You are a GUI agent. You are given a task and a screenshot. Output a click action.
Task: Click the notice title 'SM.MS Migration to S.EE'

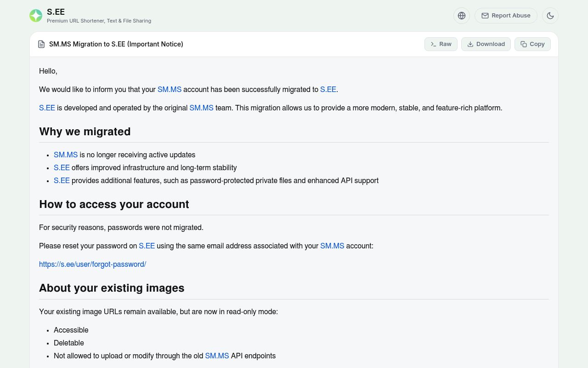(116, 44)
